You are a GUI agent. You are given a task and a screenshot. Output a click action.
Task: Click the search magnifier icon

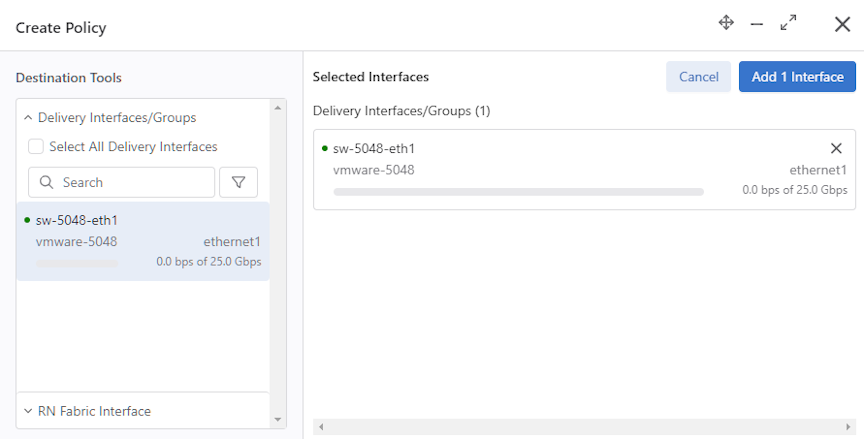pyautogui.click(x=47, y=182)
